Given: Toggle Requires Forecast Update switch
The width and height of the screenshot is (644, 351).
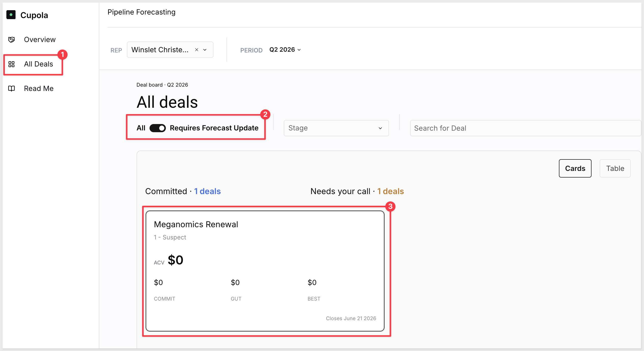Looking at the screenshot, I should pyautogui.click(x=157, y=128).
